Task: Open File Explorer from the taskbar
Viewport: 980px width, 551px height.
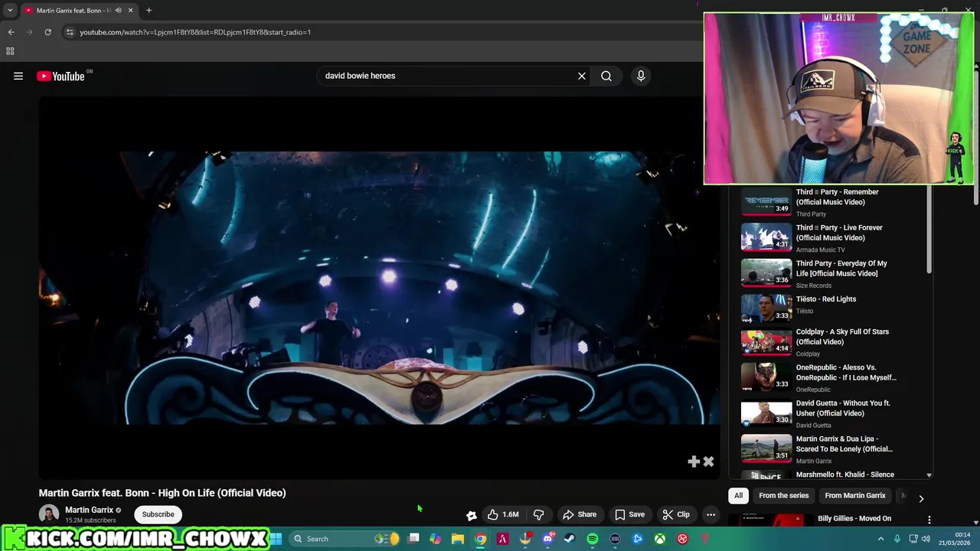Action: point(457,539)
